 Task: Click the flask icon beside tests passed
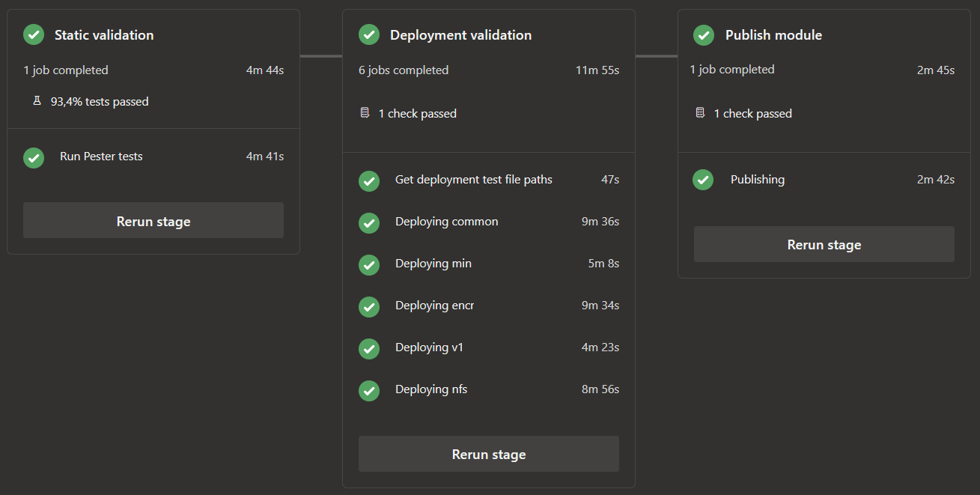click(x=37, y=101)
